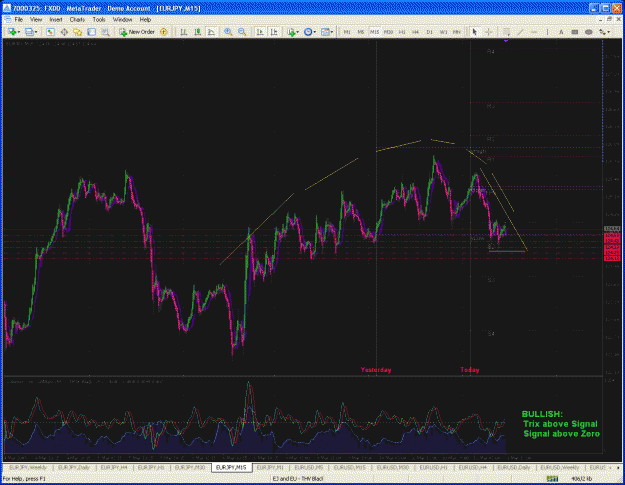
Task: Select the trendline drawing tool
Action: (520, 32)
